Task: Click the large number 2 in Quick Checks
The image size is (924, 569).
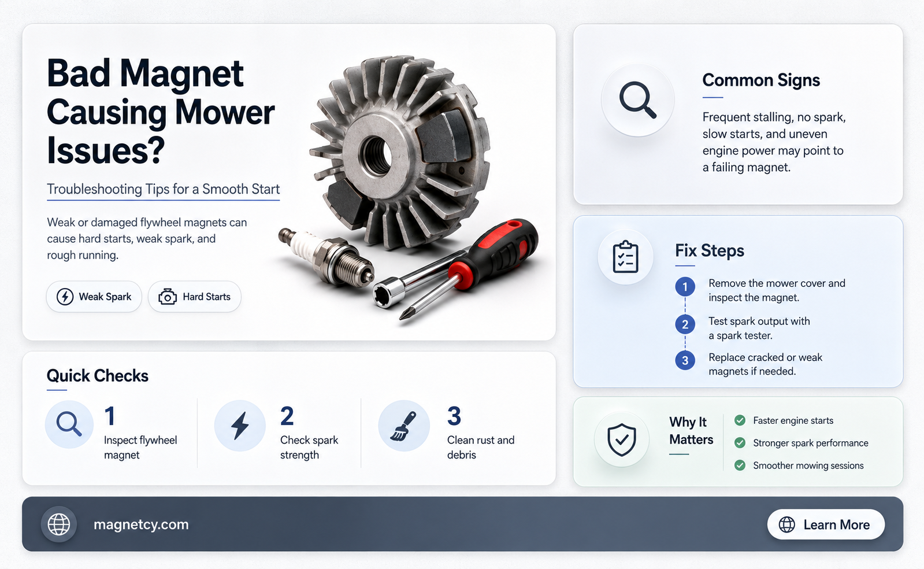Action: point(287,416)
